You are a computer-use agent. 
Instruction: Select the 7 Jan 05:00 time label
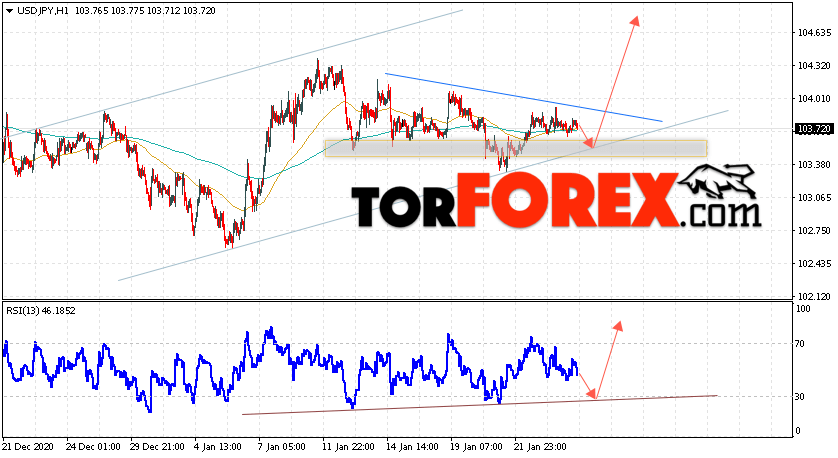click(x=282, y=447)
